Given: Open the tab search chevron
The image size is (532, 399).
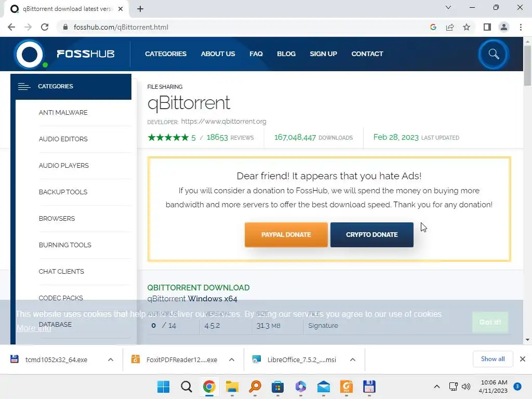Looking at the screenshot, I should tap(448, 7).
